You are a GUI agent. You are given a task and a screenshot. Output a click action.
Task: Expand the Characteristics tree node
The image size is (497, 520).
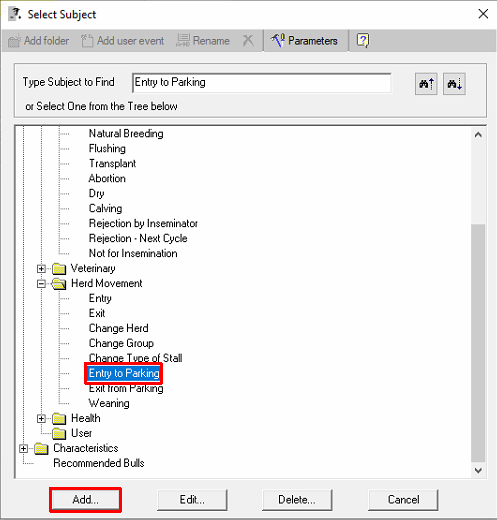point(23,448)
